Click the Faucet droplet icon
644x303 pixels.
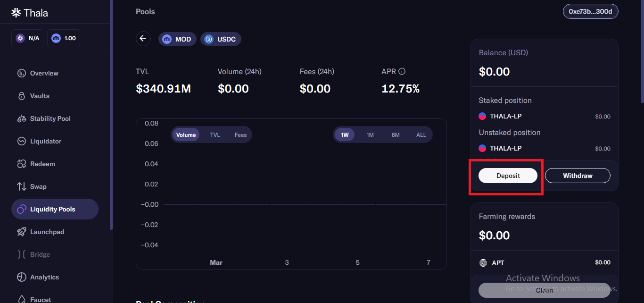(x=21, y=299)
